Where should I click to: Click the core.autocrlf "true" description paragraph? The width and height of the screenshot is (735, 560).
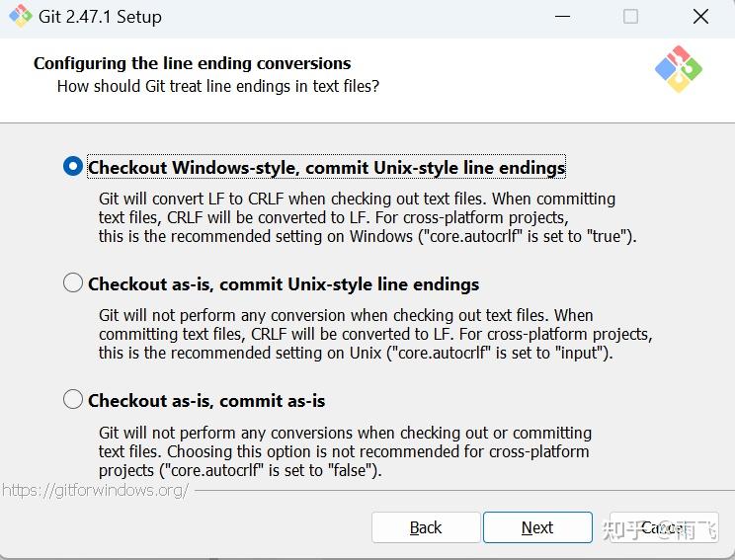click(366, 217)
